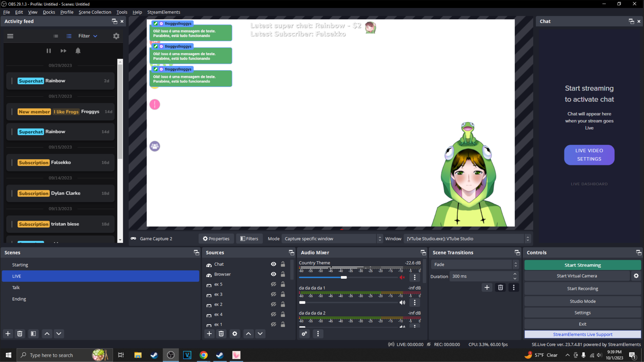Viewport: 644px width, 362px height.
Task: Open Audio Mixer three-dot menu at bottom
Action: click(x=318, y=334)
